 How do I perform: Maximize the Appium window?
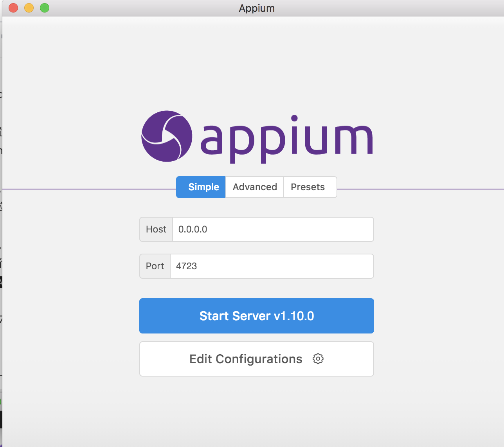click(45, 8)
